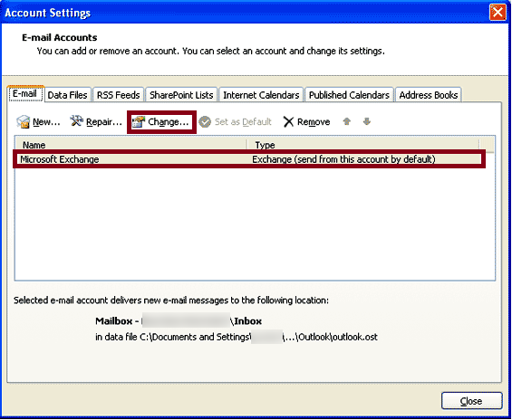Image resolution: width=512 pixels, height=420 pixels.
Task: Move account down with arrow icon
Action: click(367, 121)
